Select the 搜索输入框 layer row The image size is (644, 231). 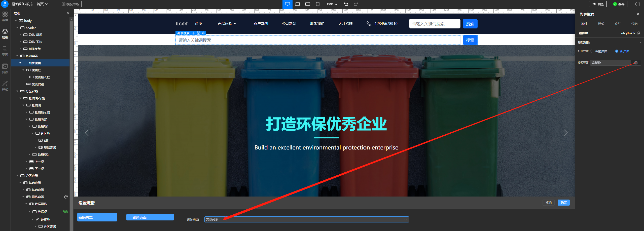[40, 77]
